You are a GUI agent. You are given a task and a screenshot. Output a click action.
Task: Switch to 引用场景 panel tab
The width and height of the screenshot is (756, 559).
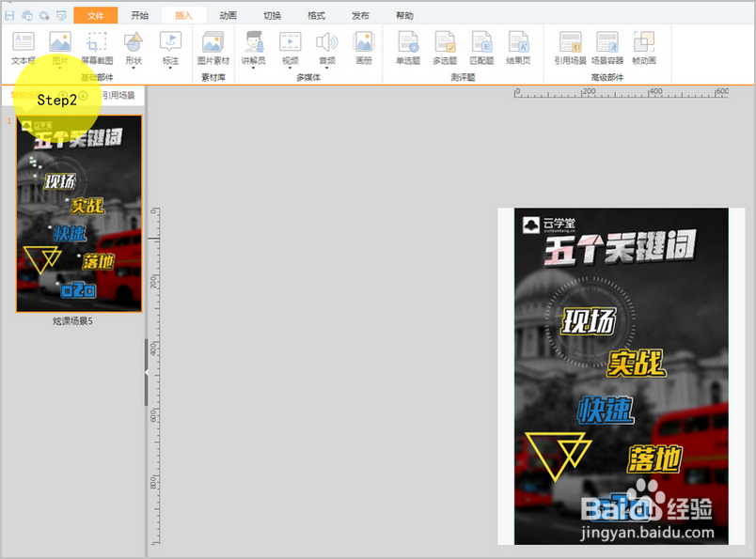118,96
